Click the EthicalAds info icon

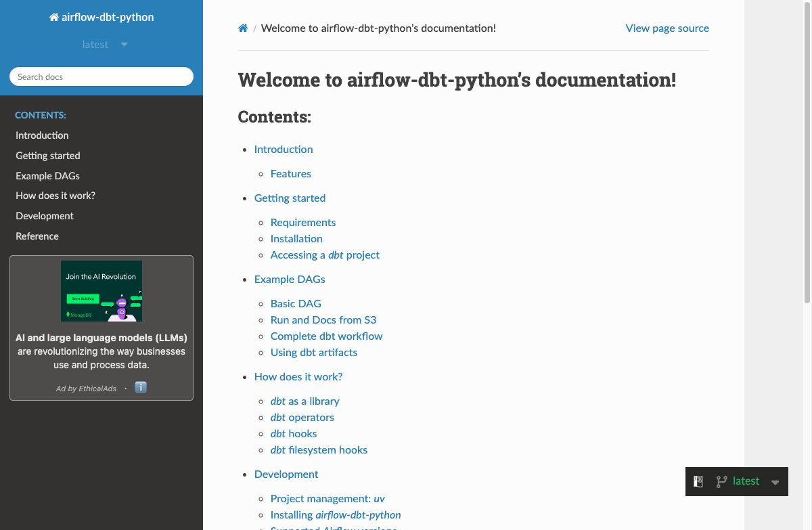pos(141,387)
